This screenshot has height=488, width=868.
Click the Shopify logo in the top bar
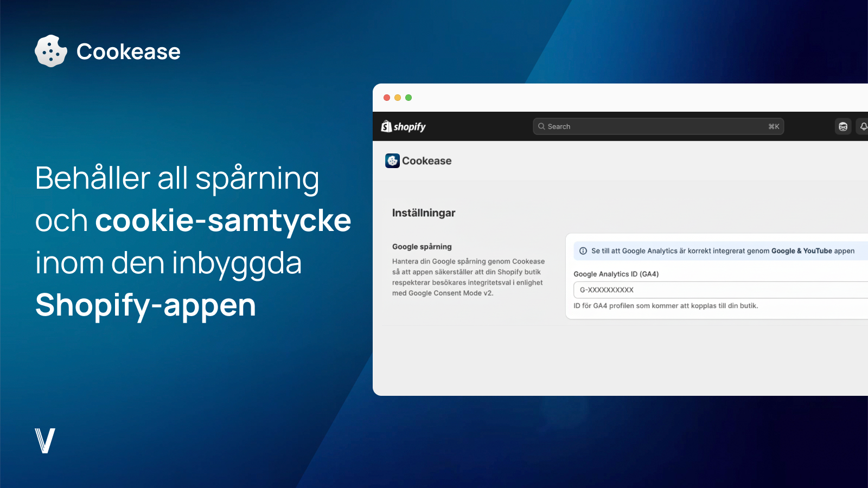[x=403, y=126]
